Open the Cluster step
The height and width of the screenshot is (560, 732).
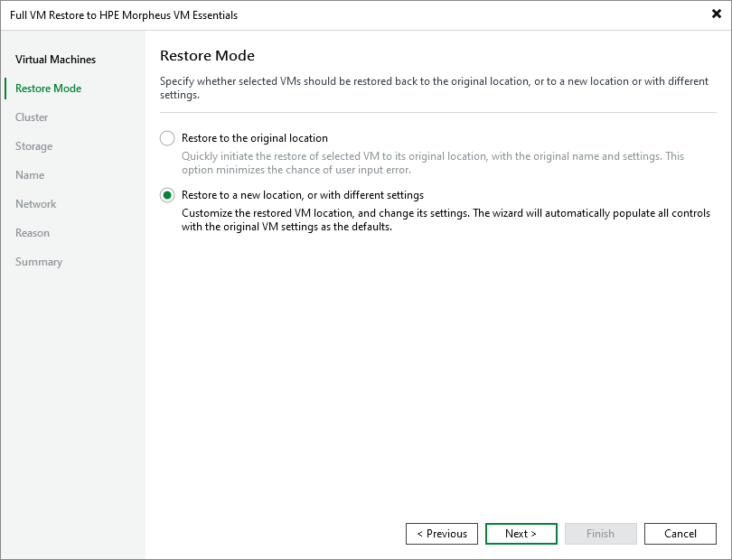(32, 117)
